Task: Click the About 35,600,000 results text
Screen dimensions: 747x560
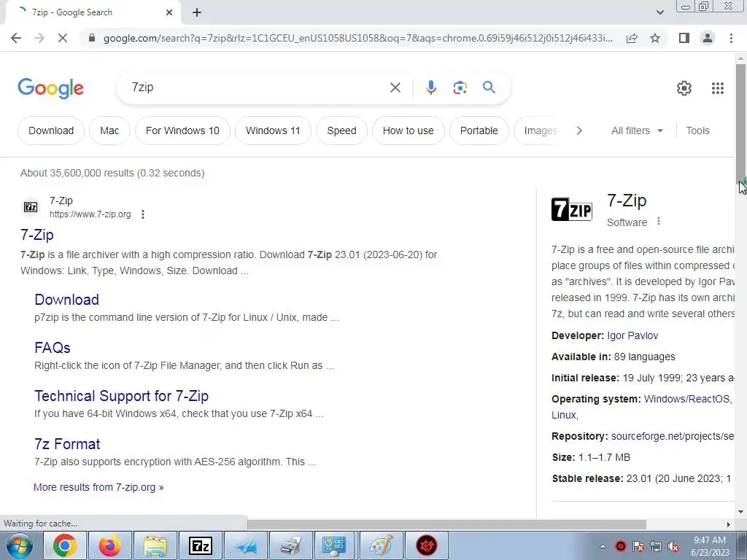Action: (112, 173)
